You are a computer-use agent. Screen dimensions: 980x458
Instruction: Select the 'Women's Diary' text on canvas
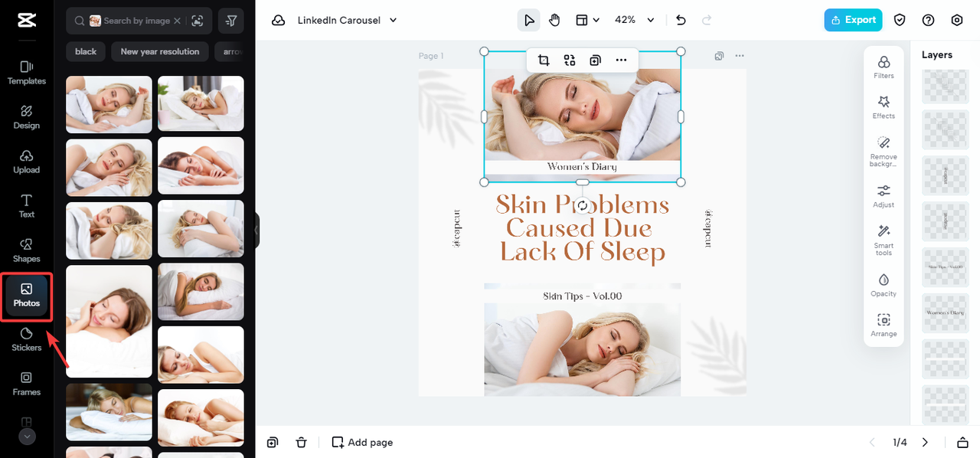(x=582, y=166)
